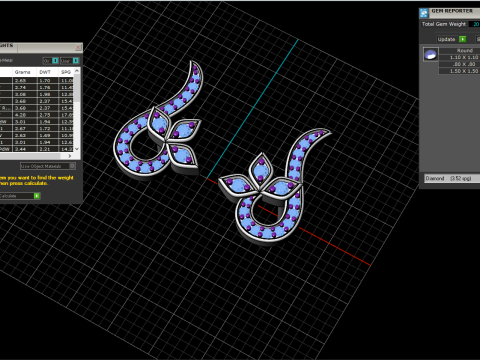Select the round gem thumbnail in Gem Reporter
Image resolution: width=480 pixels, height=360 pixels.
pos(431,54)
